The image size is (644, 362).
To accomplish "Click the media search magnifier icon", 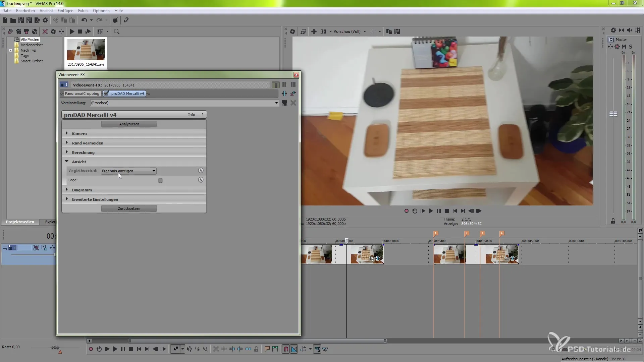I will click(117, 32).
